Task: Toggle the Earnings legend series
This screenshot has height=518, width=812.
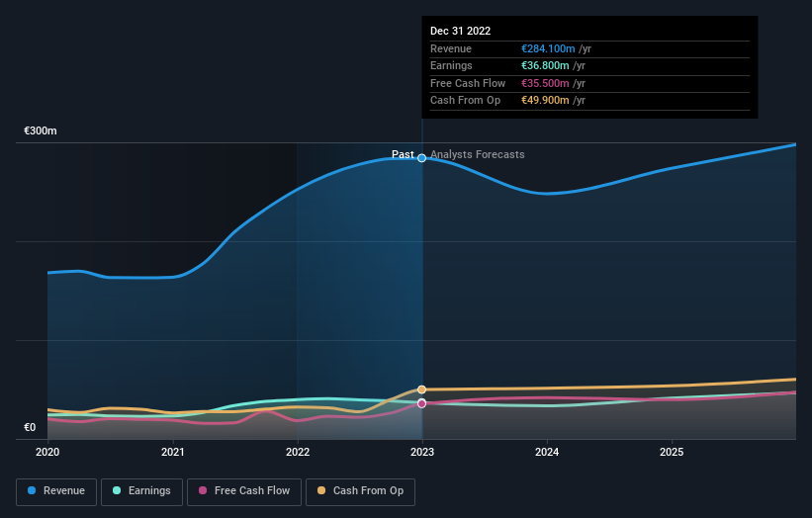Action: 141,491
